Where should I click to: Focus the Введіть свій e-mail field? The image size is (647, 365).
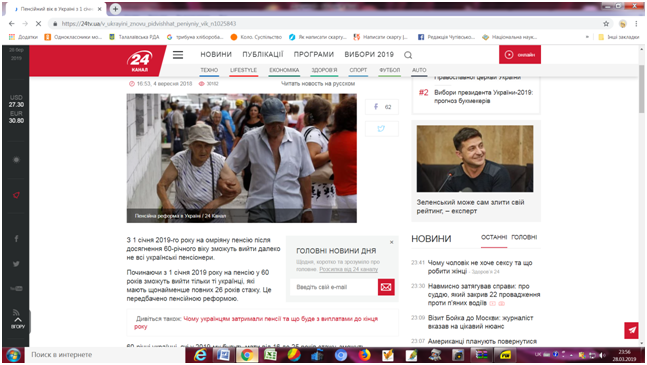click(x=334, y=287)
